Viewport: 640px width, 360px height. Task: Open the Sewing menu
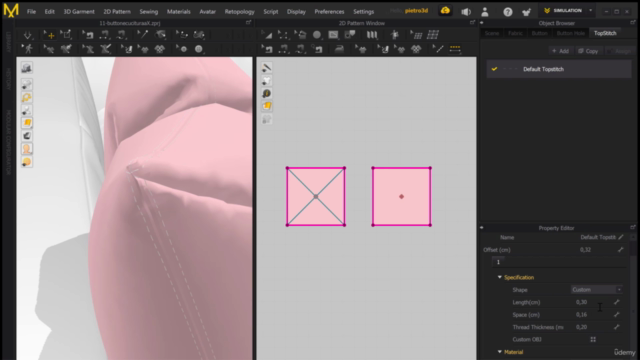[149, 11]
